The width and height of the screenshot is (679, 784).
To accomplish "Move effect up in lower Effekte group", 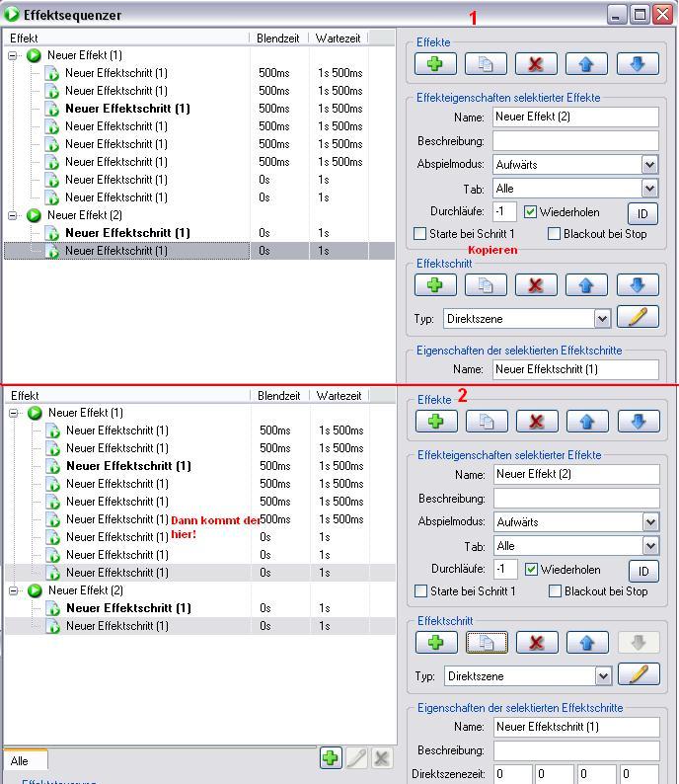I will pos(587,422).
